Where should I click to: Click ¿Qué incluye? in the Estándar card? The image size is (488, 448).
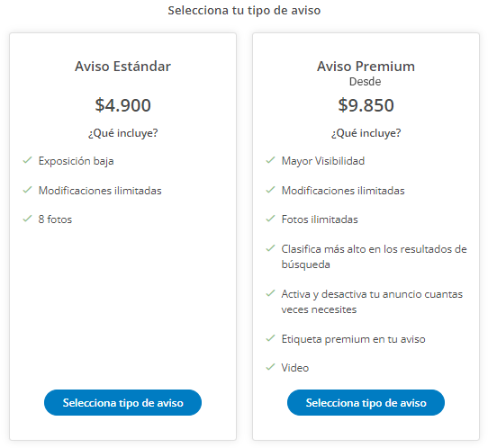pyautogui.click(x=123, y=133)
